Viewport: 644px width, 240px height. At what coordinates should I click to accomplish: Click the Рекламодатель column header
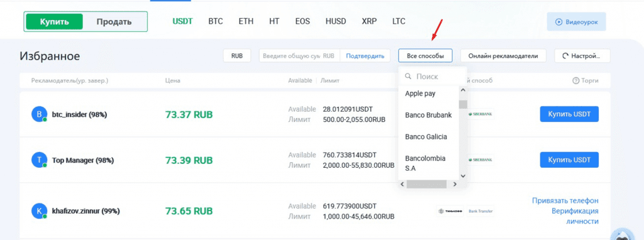69,81
